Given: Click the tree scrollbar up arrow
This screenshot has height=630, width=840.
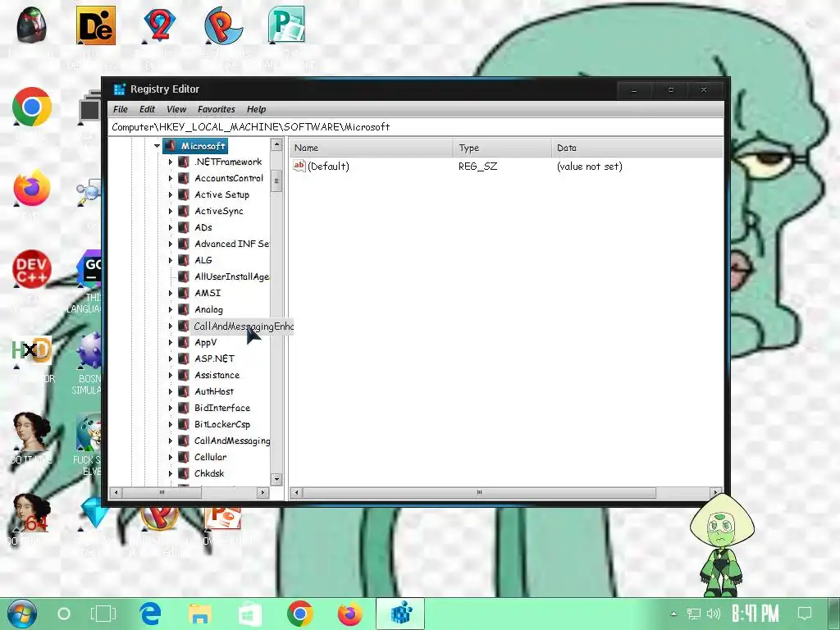Looking at the screenshot, I should (x=276, y=144).
